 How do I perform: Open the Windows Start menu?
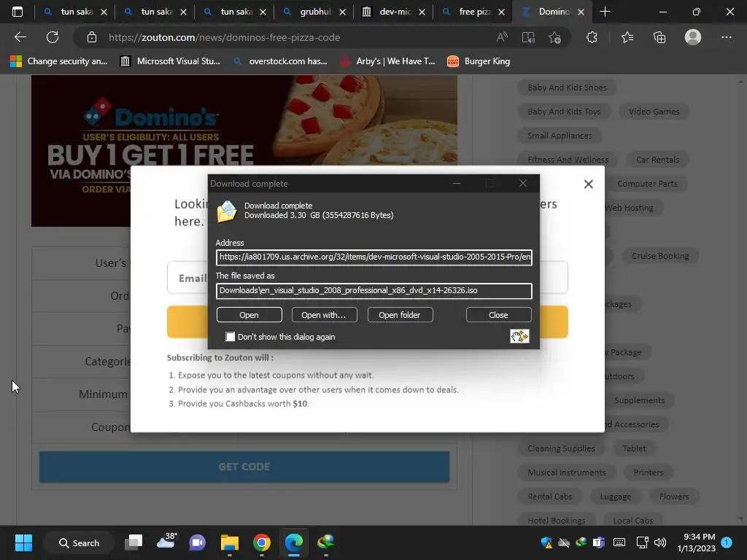pyautogui.click(x=23, y=542)
